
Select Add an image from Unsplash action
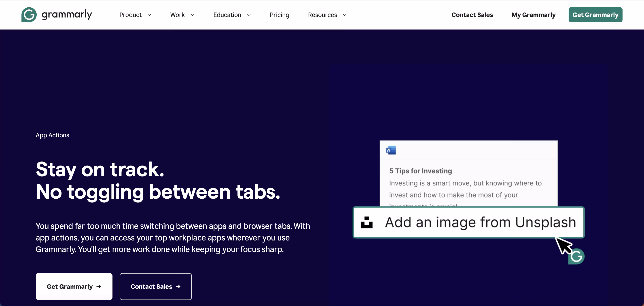(x=468, y=222)
